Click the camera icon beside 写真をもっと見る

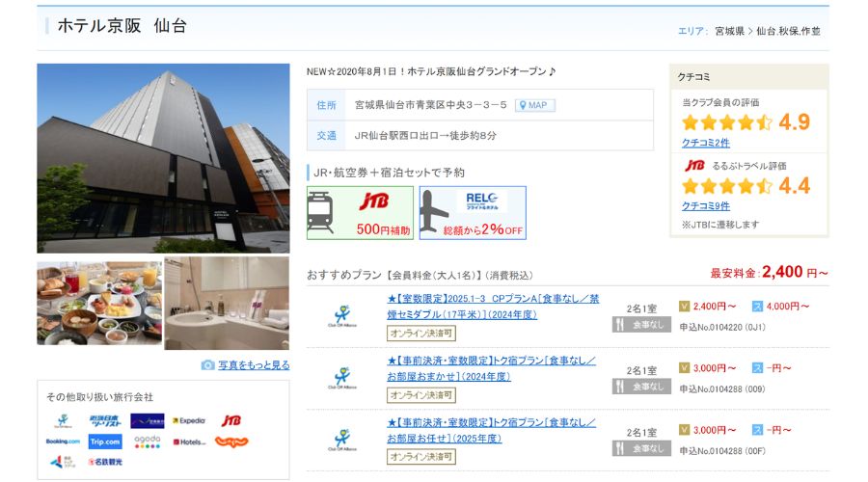[207, 364]
